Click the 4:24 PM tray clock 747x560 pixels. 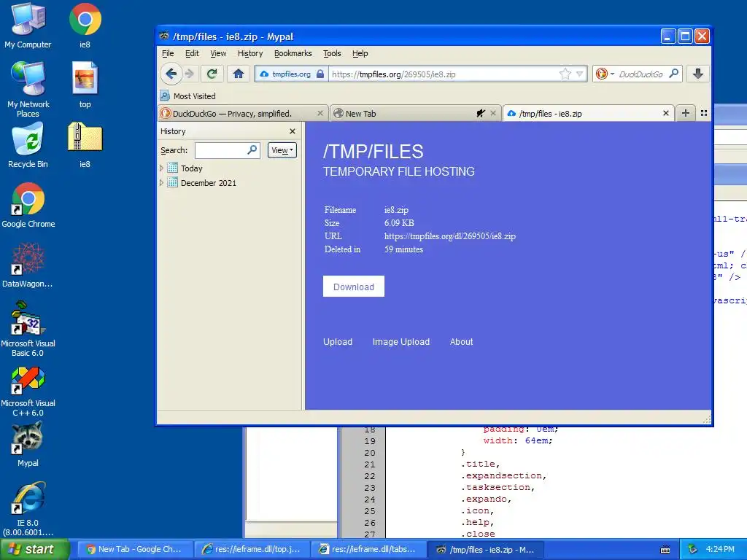pyautogui.click(x=720, y=550)
